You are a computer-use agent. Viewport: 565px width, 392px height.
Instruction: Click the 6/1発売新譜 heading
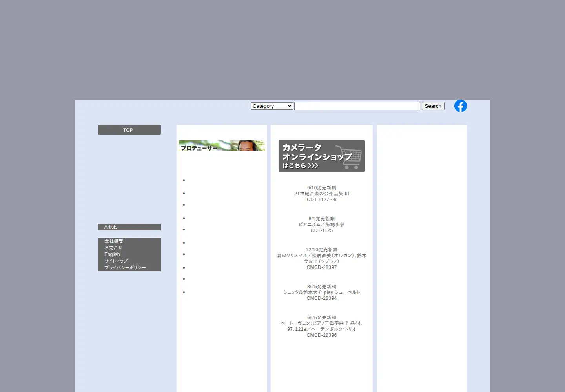point(322,219)
